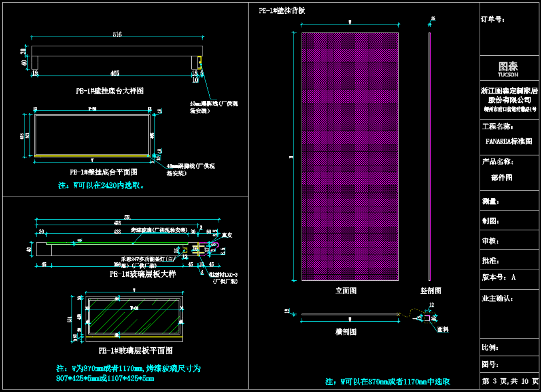Click the PE-1#玻璃层板大样 label
The image size is (541, 392).
click(x=143, y=274)
